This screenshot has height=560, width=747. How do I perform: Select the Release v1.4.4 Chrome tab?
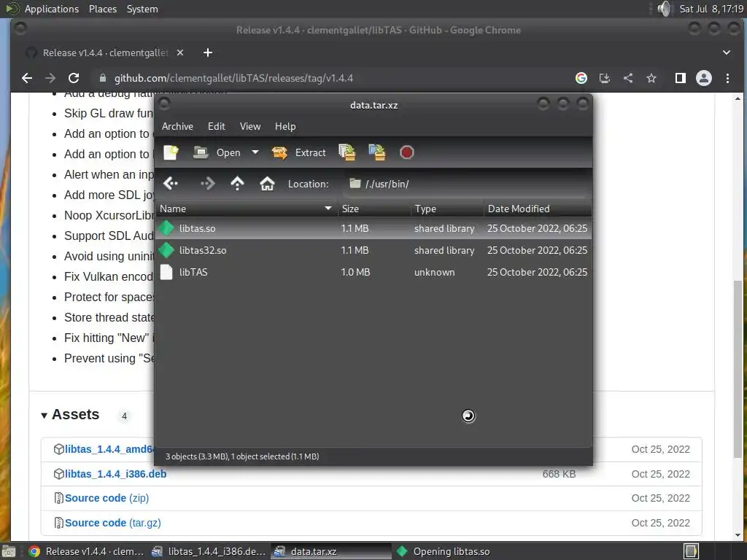(106, 52)
